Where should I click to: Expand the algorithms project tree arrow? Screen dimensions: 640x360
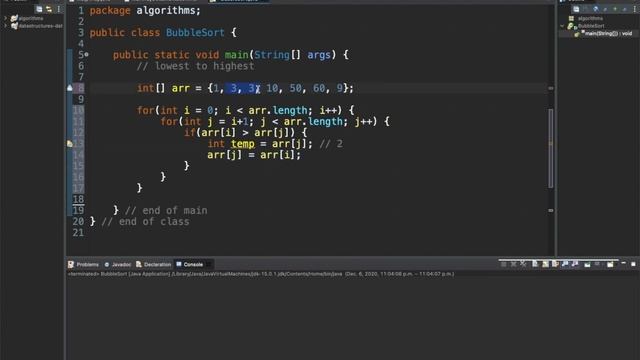pos(5,18)
